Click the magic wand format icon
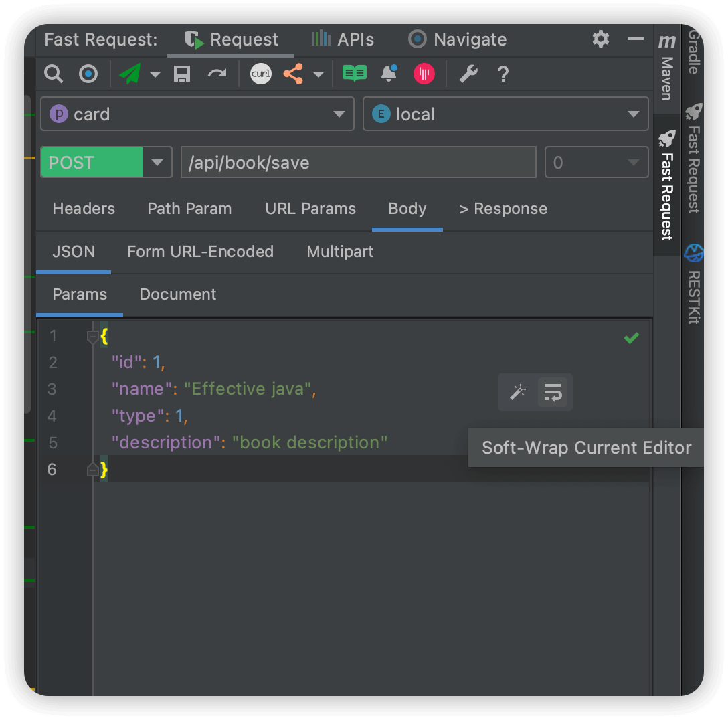The image size is (728, 720). coord(518,392)
